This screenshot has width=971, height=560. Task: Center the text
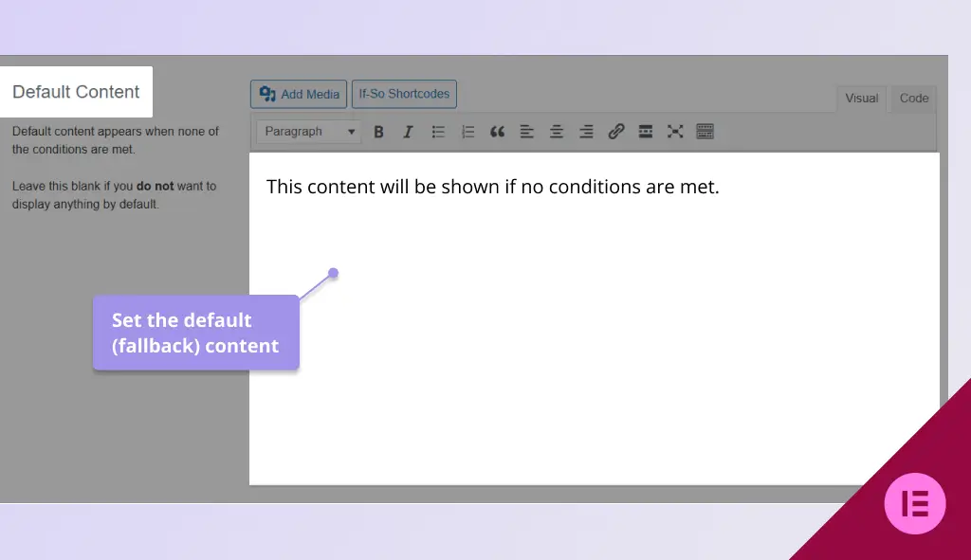tap(557, 131)
